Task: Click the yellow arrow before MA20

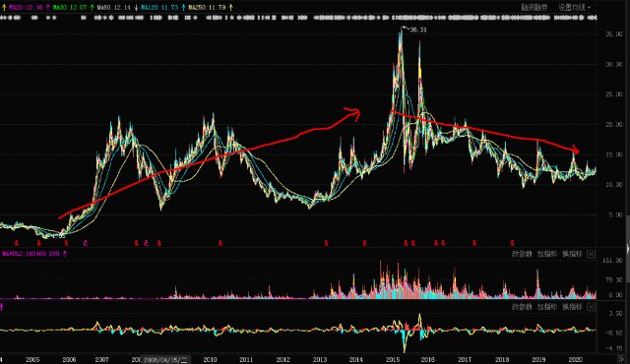Action: (4, 7)
